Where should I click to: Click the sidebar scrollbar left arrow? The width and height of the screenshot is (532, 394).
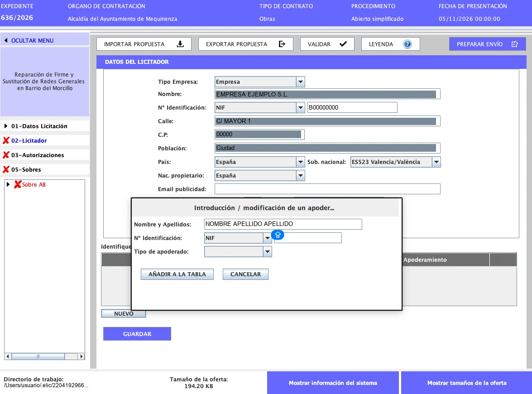click(8, 356)
